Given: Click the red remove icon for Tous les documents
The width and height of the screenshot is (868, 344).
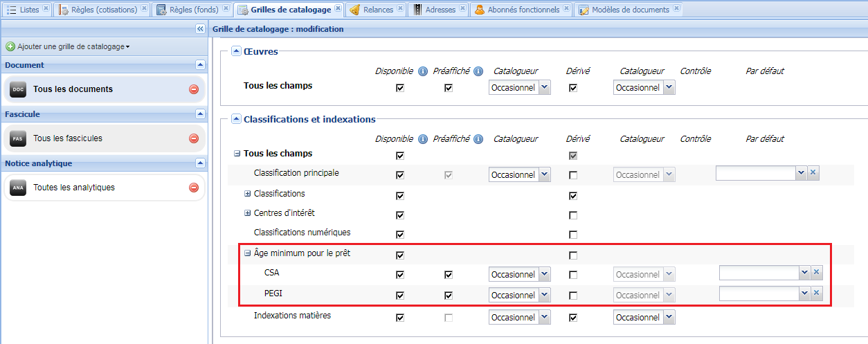Looking at the screenshot, I should [x=194, y=89].
